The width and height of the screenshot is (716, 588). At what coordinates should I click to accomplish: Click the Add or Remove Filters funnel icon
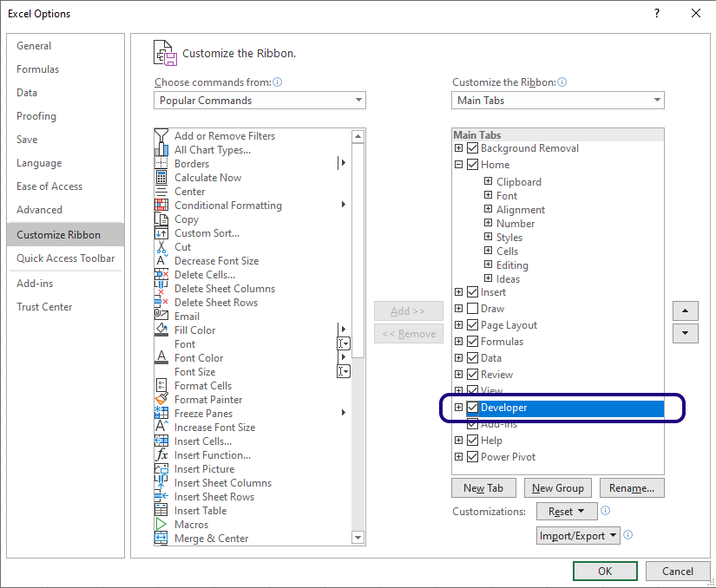pyautogui.click(x=161, y=136)
